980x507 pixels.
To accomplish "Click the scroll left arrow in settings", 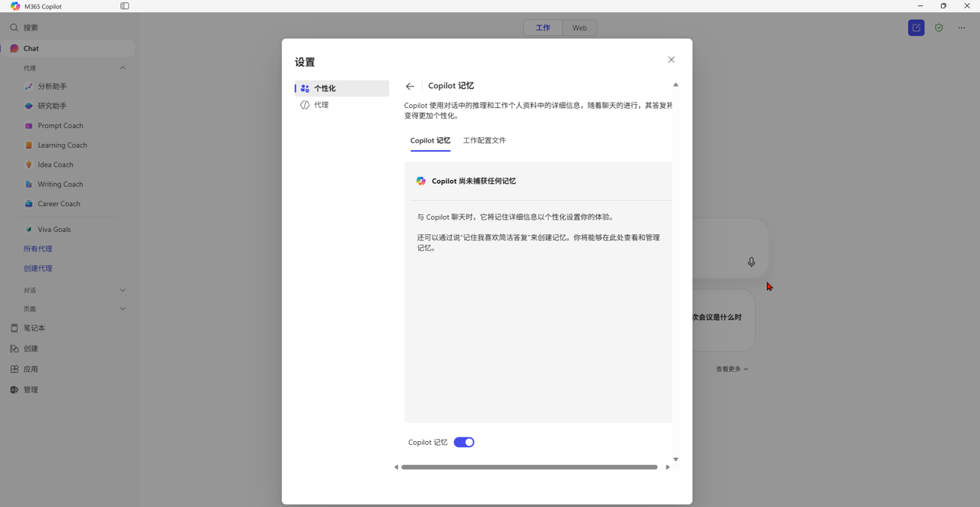I will point(396,467).
